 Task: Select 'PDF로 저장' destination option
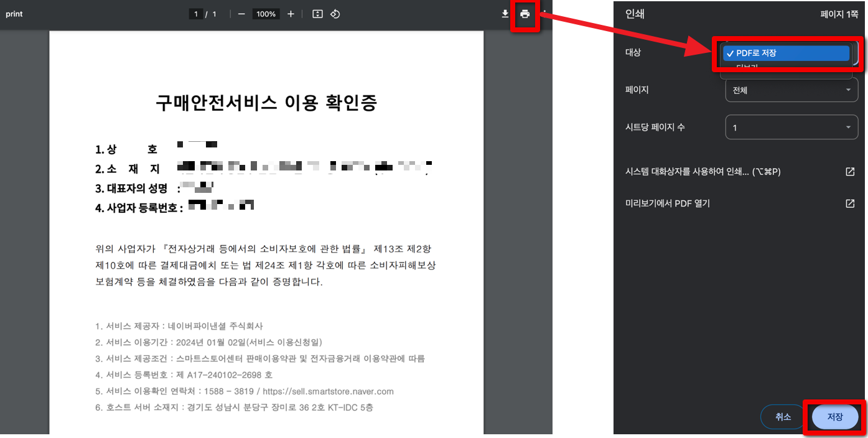pyautogui.click(x=786, y=54)
